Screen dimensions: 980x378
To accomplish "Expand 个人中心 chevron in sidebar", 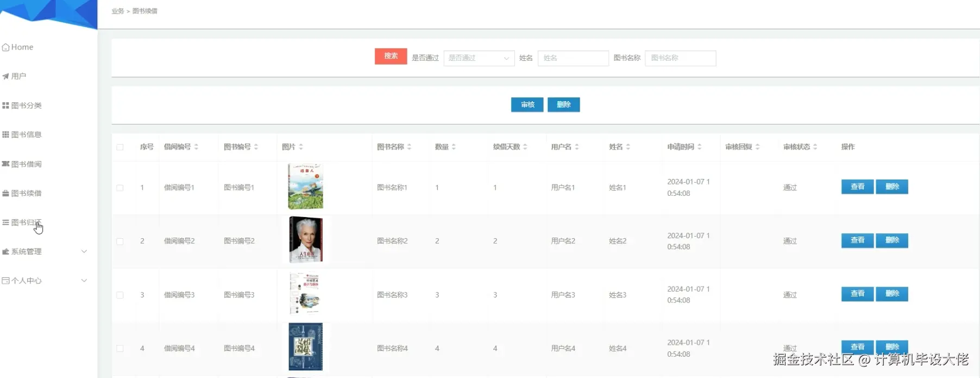I will click(84, 281).
